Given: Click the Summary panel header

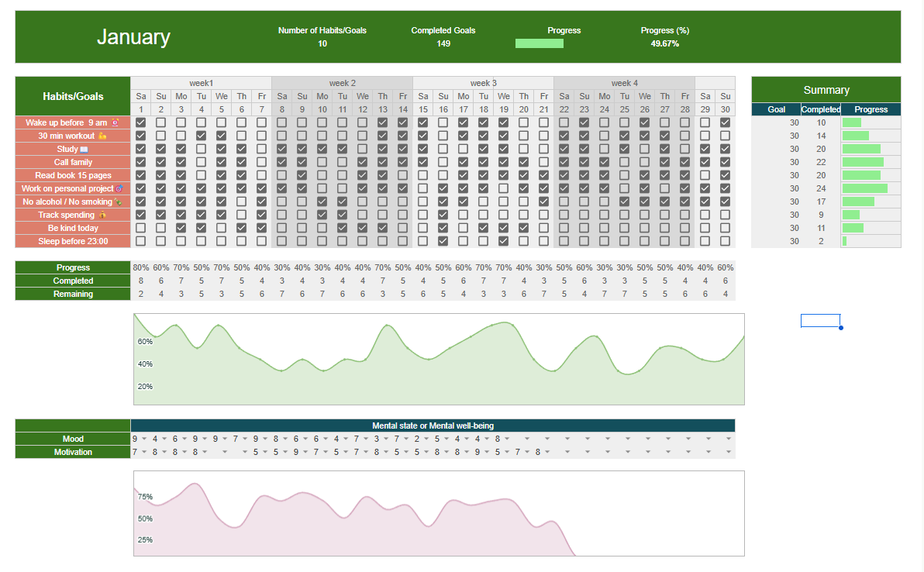Looking at the screenshot, I should 826,90.
